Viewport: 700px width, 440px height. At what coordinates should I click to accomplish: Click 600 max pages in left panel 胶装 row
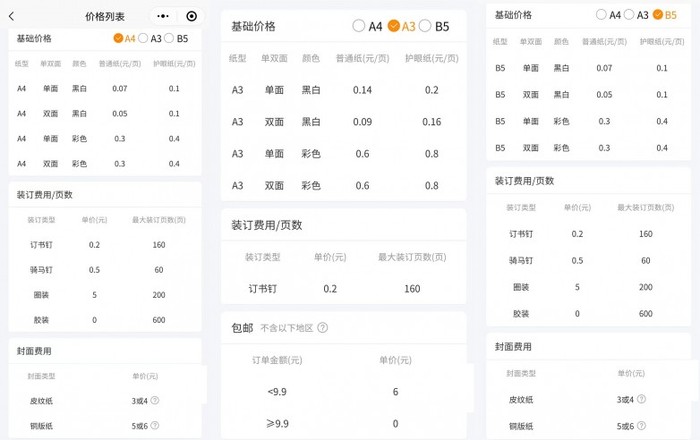click(x=158, y=320)
